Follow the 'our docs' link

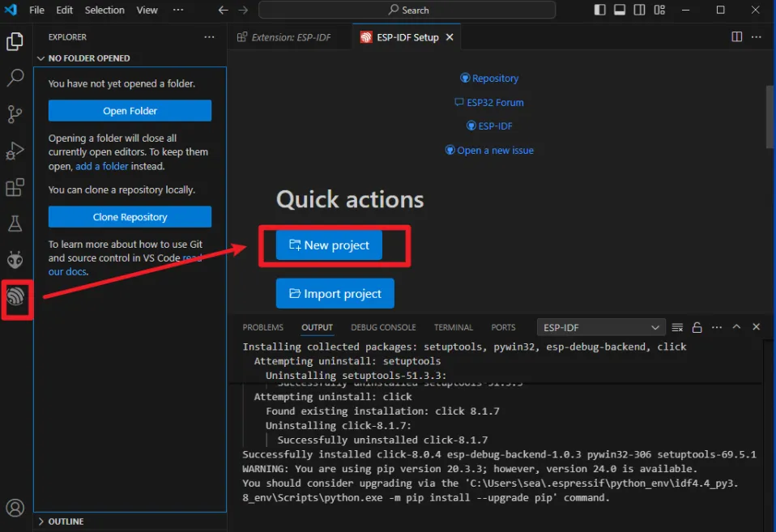tap(68, 272)
